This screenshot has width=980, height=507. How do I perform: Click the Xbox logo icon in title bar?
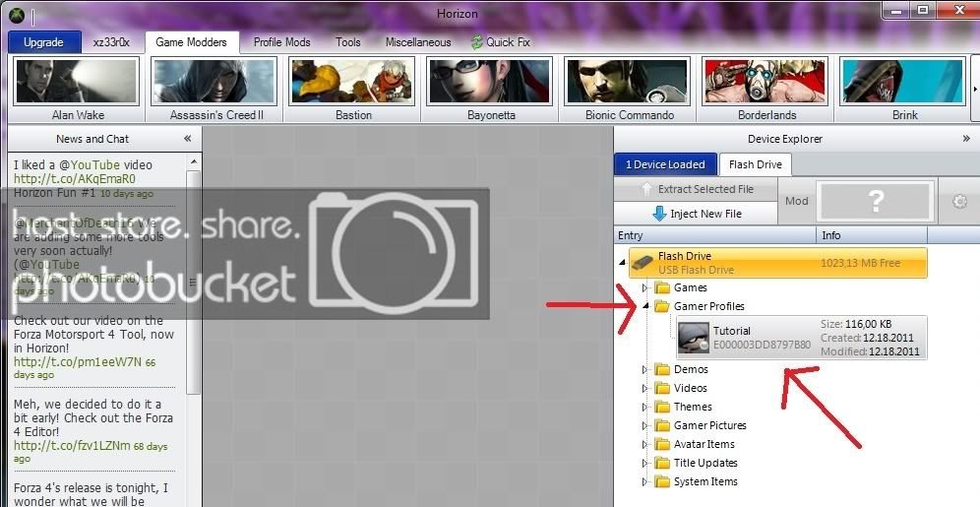click(x=17, y=16)
